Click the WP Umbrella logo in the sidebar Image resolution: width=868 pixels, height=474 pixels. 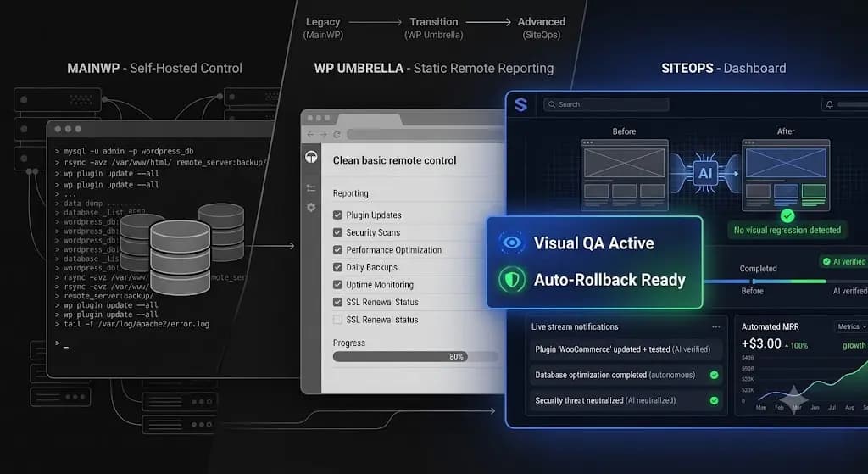tap(311, 157)
